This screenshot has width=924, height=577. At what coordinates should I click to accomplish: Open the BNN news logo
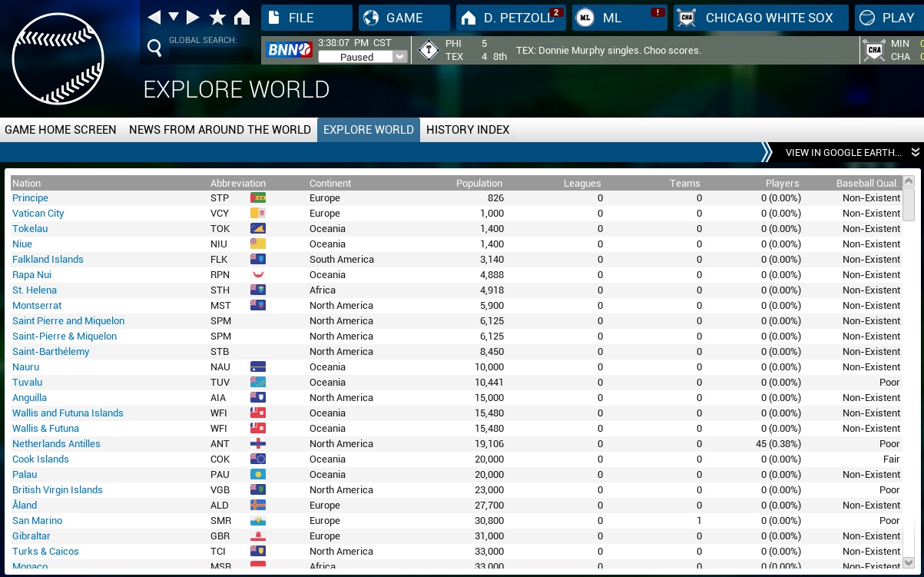coord(289,50)
